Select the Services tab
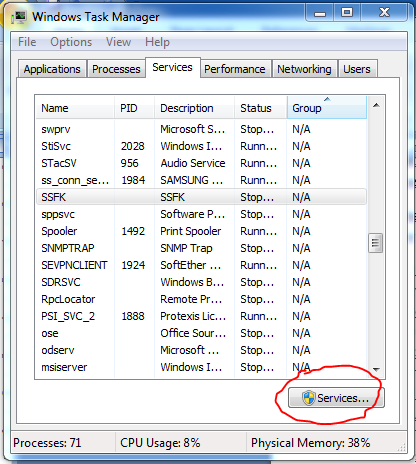This screenshot has height=464, width=416. [x=172, y=67]
